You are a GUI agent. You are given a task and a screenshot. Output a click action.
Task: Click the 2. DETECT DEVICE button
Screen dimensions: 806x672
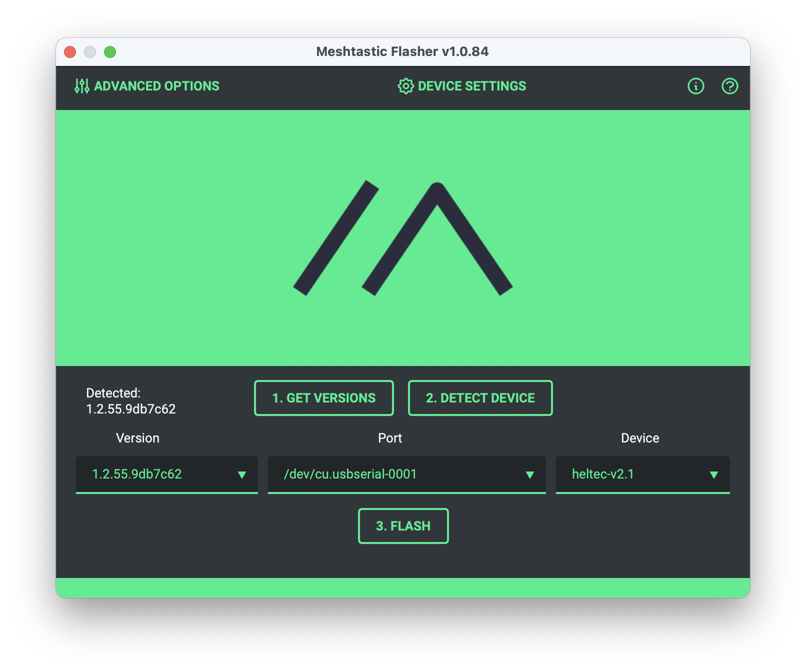point(480,398)
